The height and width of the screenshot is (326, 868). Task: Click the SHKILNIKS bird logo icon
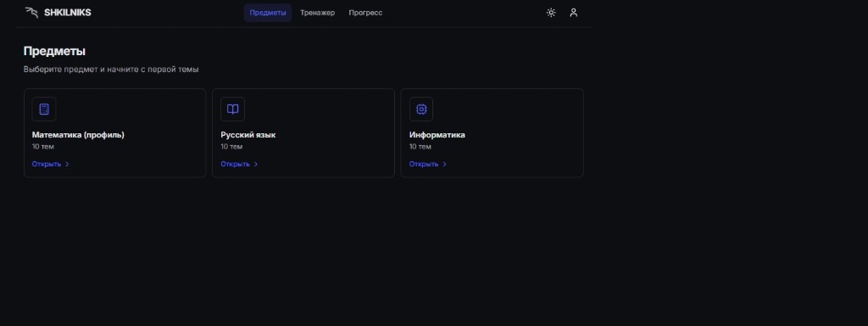[x=31, y=12]
